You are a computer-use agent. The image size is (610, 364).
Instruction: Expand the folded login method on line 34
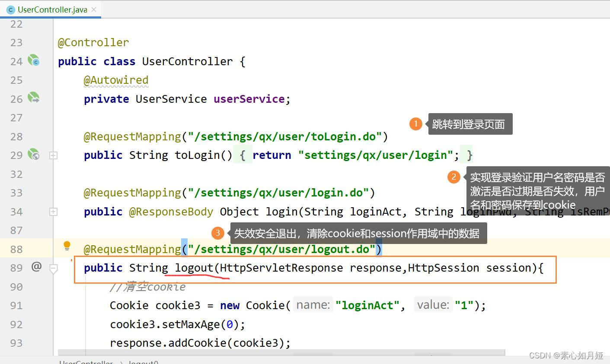tap(54, 212)
